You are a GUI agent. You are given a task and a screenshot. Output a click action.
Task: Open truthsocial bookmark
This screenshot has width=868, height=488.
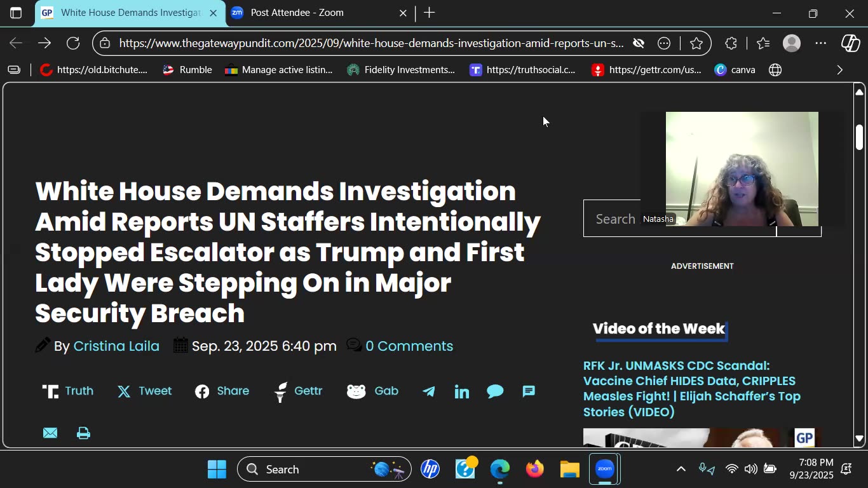tap(522, 70)
